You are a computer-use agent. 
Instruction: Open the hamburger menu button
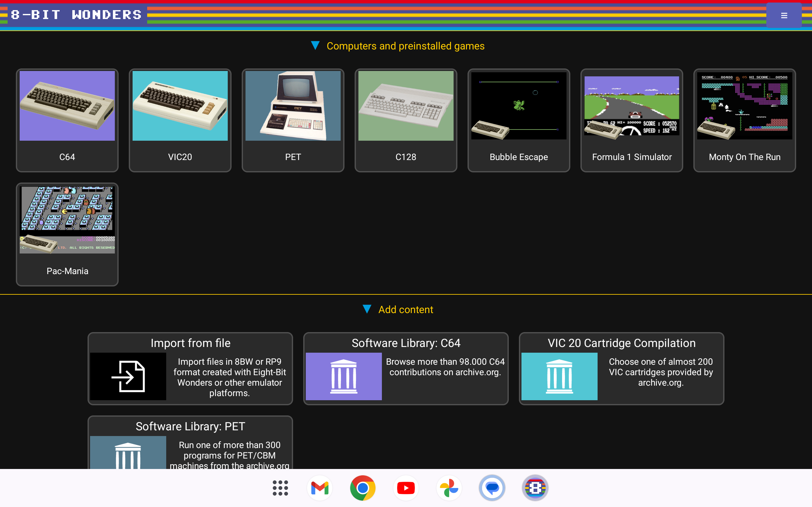[x=784, y=16]
